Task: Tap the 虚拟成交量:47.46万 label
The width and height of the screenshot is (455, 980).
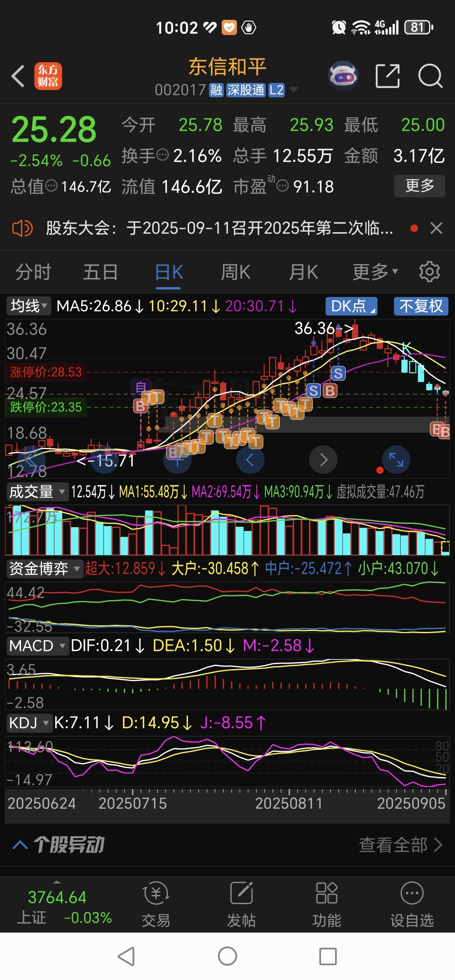Action: [380, 492]
